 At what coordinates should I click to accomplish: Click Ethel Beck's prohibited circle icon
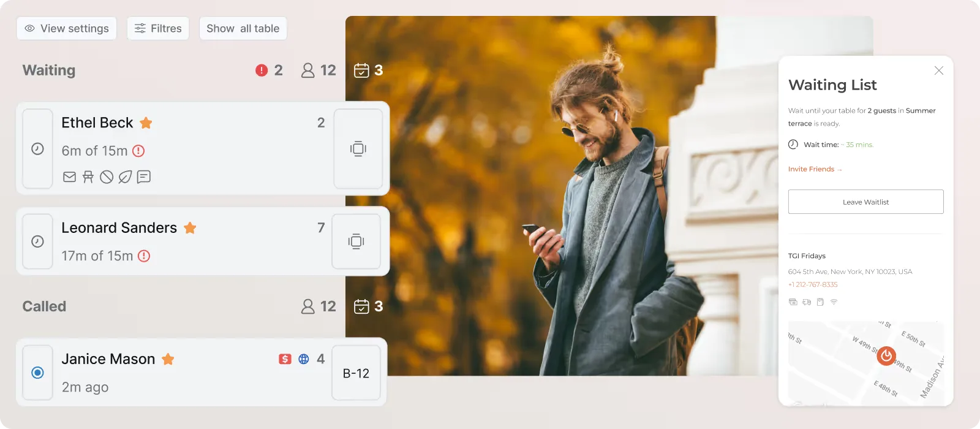(x=107, y=177)
